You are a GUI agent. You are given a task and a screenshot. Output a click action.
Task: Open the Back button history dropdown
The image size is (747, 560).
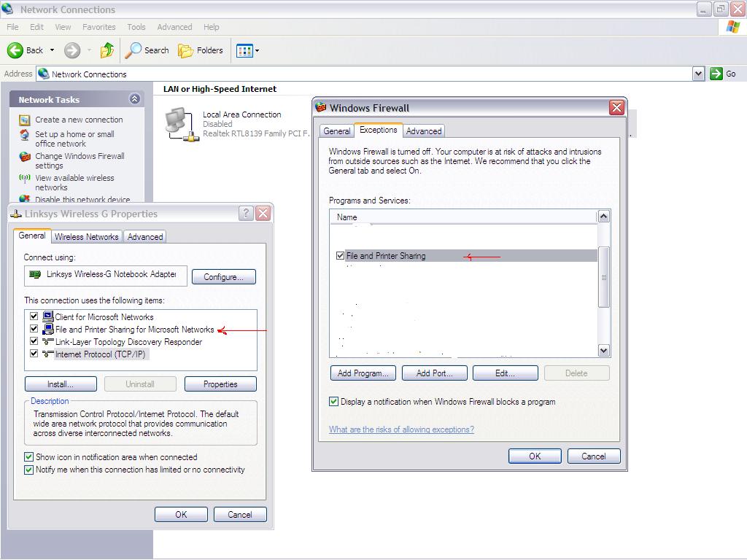[52, 50]
